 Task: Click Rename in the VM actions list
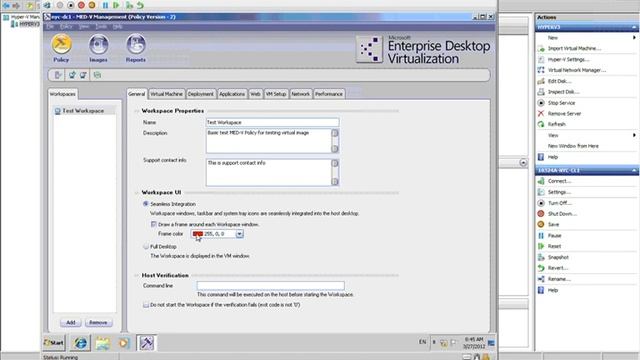click(x=559, y=279)
